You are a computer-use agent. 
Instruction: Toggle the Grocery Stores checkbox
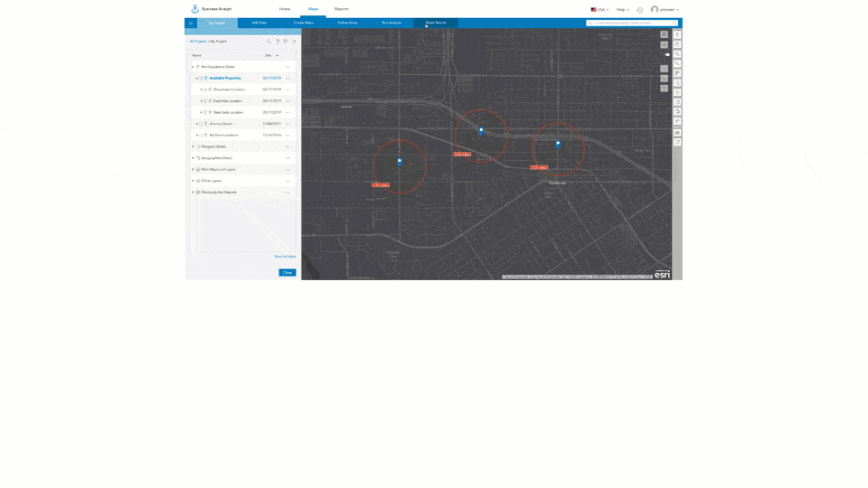(x=201, y=124)
